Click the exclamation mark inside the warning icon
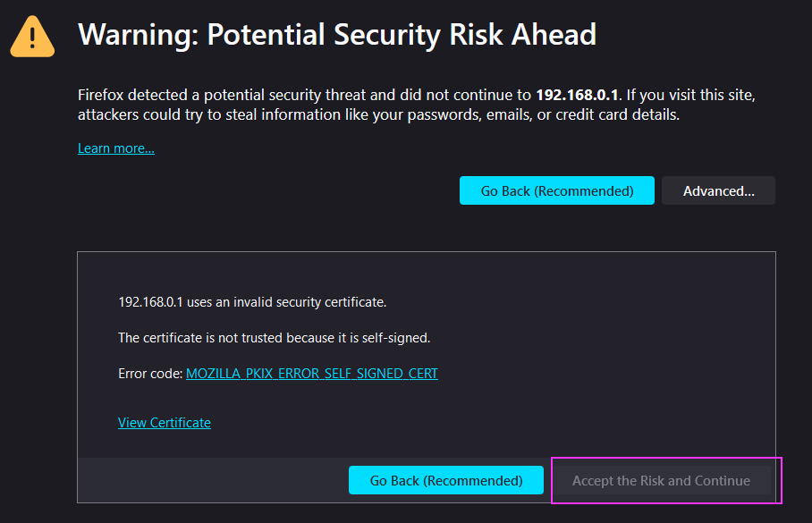This screenshot has height=523, width=812. [x=32, y=38]
